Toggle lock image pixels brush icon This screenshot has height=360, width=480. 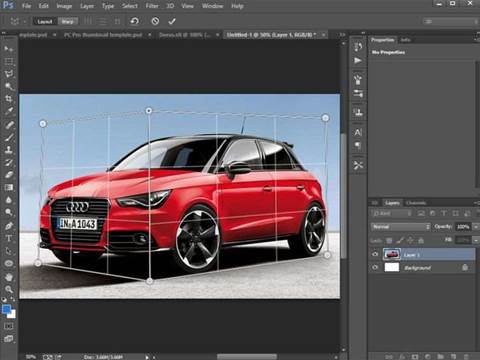coord(400,240)
